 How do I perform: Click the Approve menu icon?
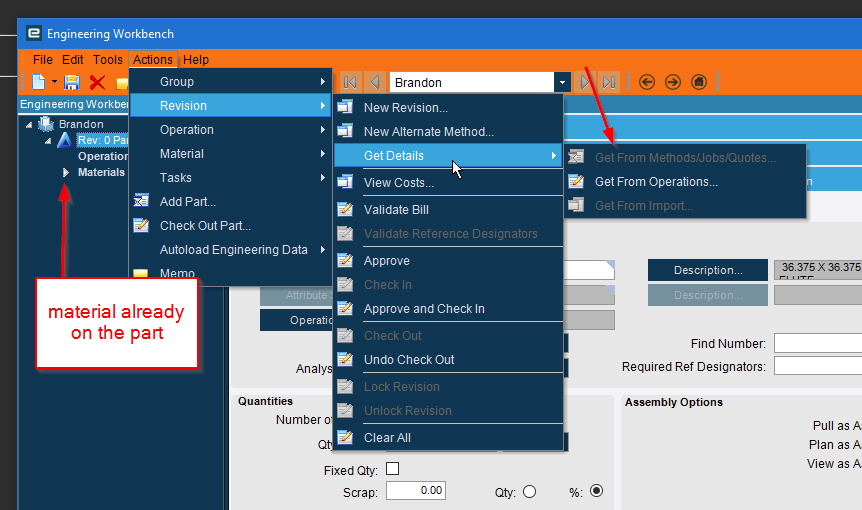click(345, 260)
